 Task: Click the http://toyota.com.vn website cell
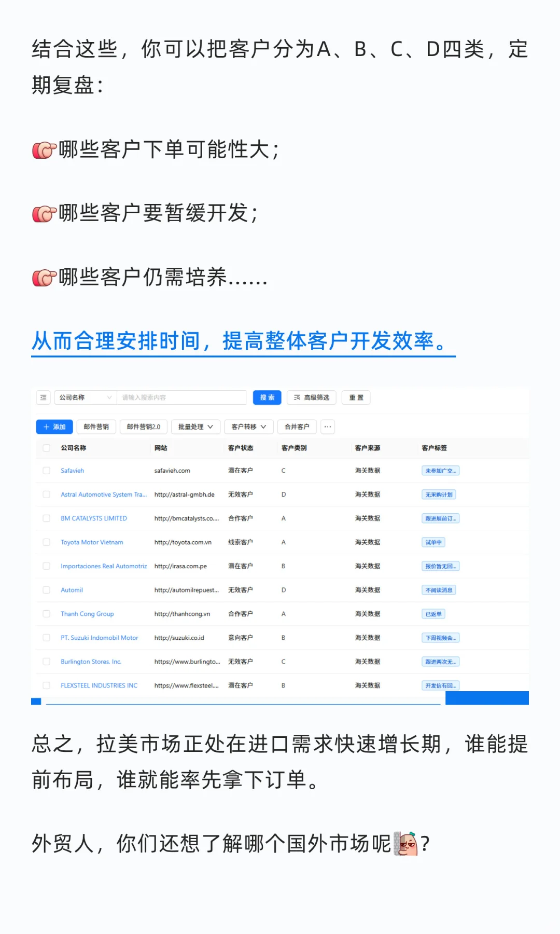coord(183,542)
